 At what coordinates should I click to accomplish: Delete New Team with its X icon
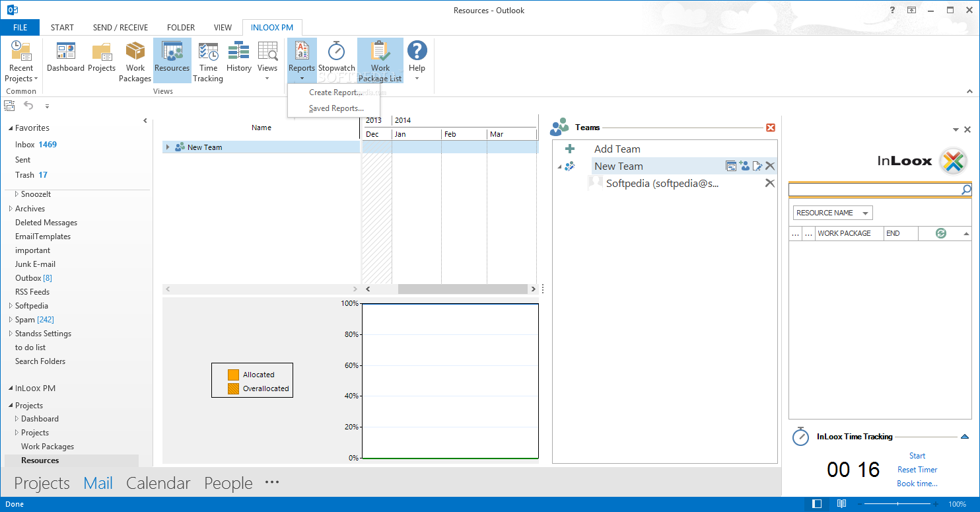(x=770, y=166)
